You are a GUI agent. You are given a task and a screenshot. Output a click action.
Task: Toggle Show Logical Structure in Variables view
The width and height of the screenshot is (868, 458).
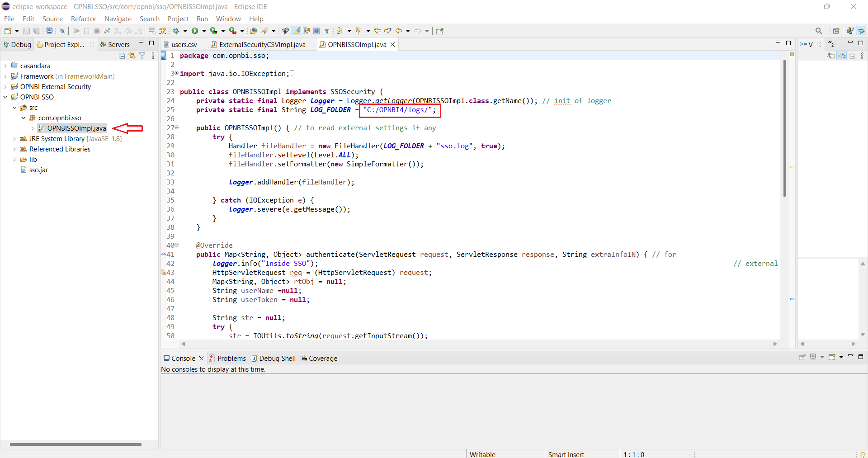(841, 56)
